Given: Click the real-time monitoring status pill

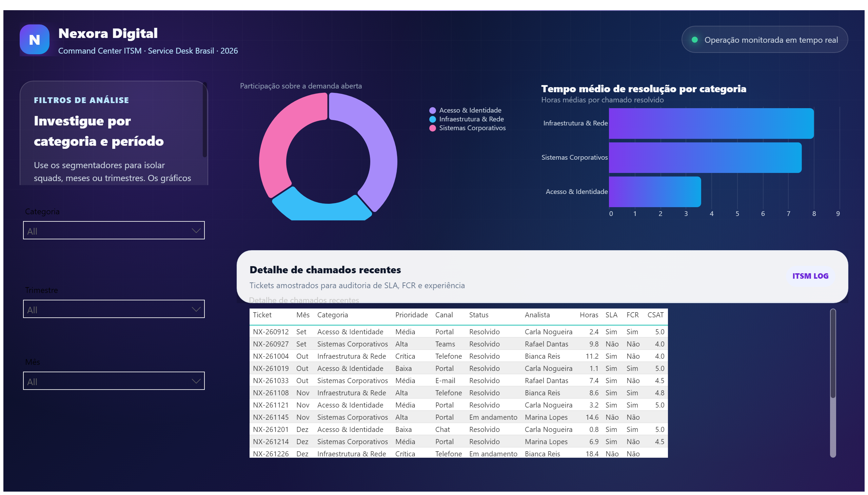Looking at the screenshot, I should point(764,39).
